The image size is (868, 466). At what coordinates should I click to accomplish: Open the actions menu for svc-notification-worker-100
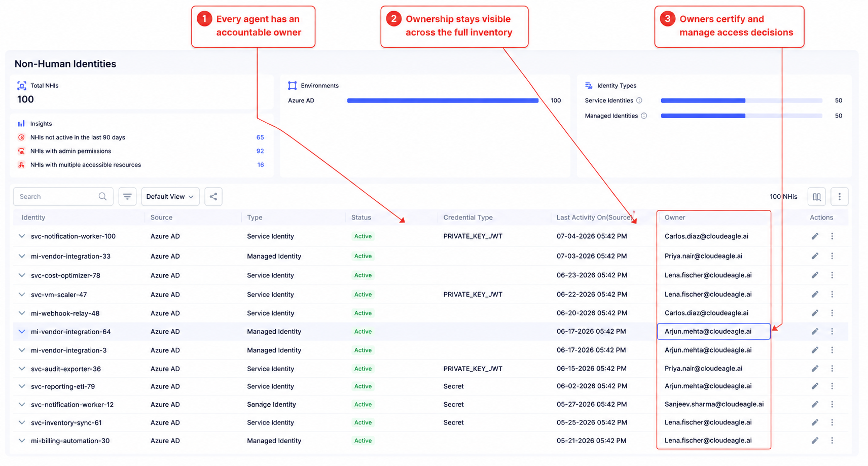pyautogui.click(x=832, y=236)
